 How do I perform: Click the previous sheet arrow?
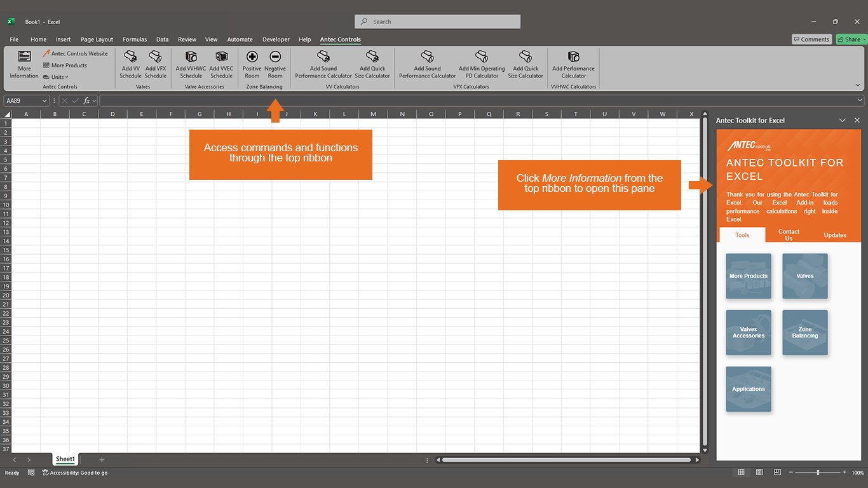(x=15, y=460)
